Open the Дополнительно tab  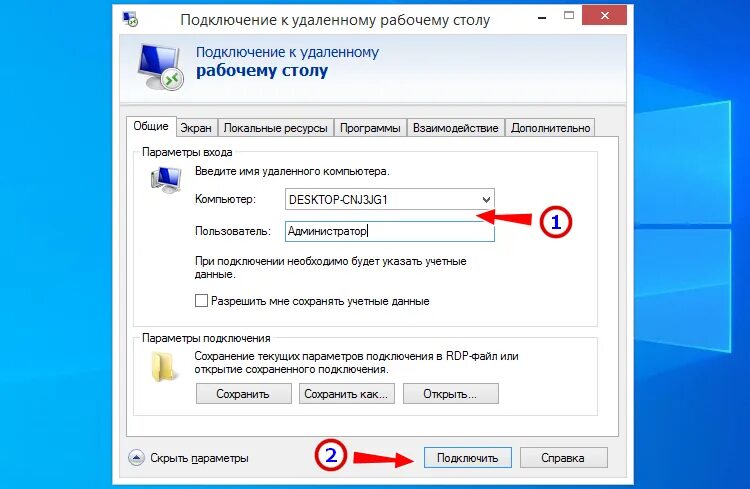tap(550, 128)
